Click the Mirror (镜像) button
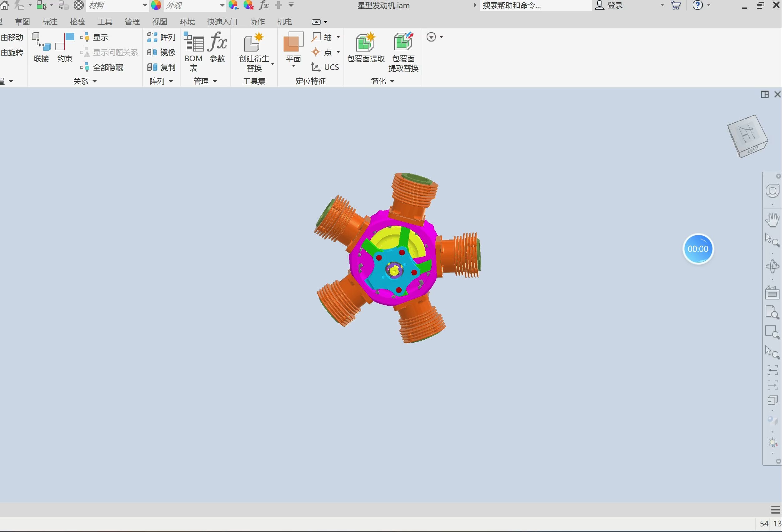Image resolution: width=782 pixels, height=532 pixels. point(161,52)
